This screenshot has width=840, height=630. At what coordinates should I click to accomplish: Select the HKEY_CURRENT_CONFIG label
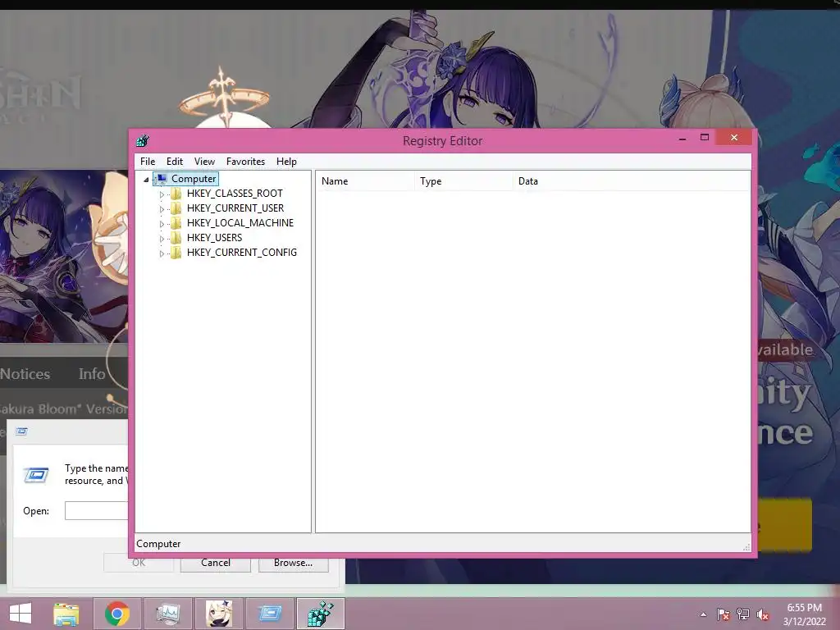pos(242,253)
